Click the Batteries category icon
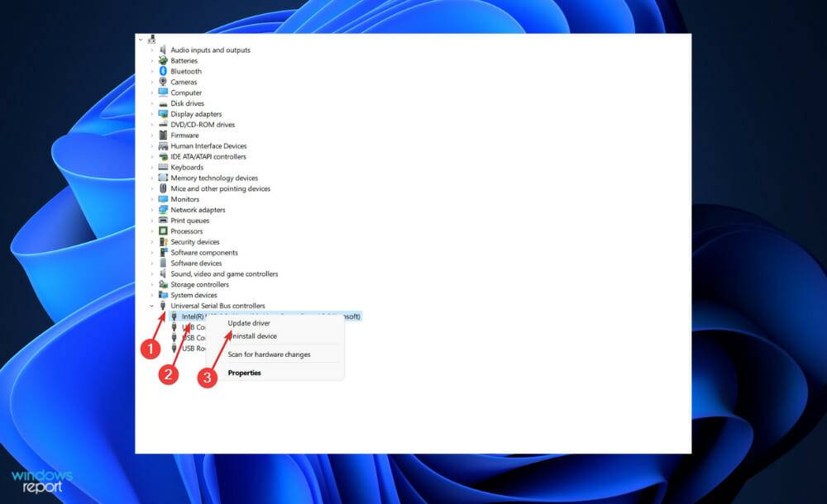The image size is (827, 504). 163,60
